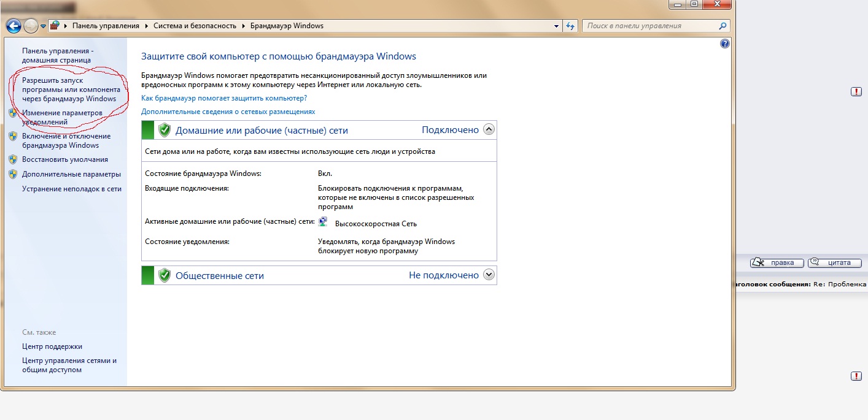This screenshot has height=420, width=868.
Task: Open 'Разрешить запуск программы или компонента' link
Action: [x=71, y=90]
